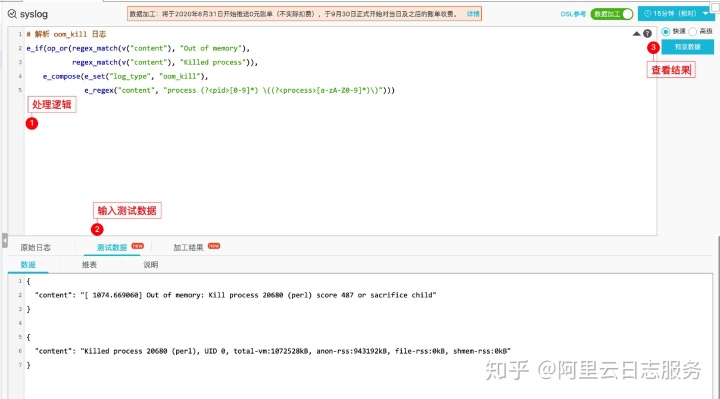Collapse the left side panel handle
Viewport: 720px width, 399px height.
tap(5, 240)
